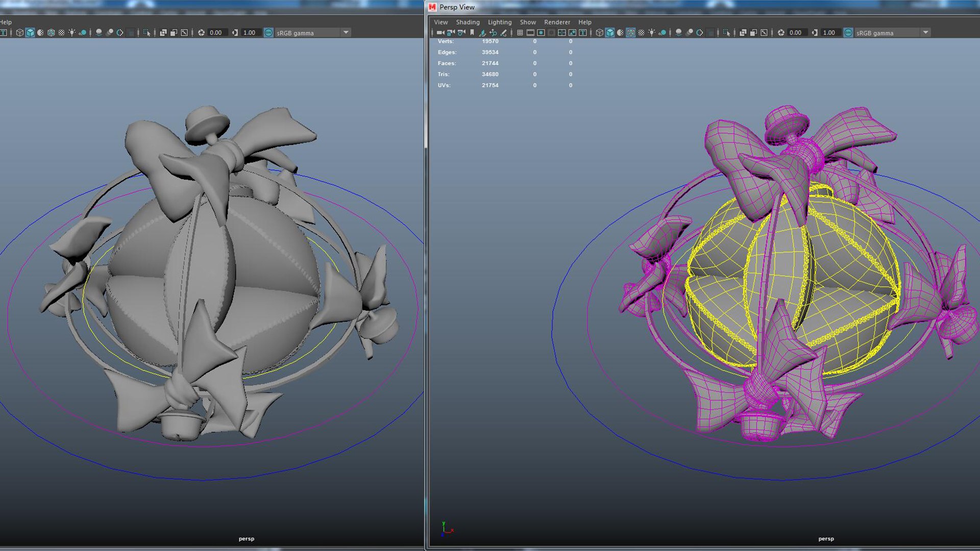Reset gamma icon in Persp View toolbar
Viewport: 980px width, 551px height.
pos(815,33)
